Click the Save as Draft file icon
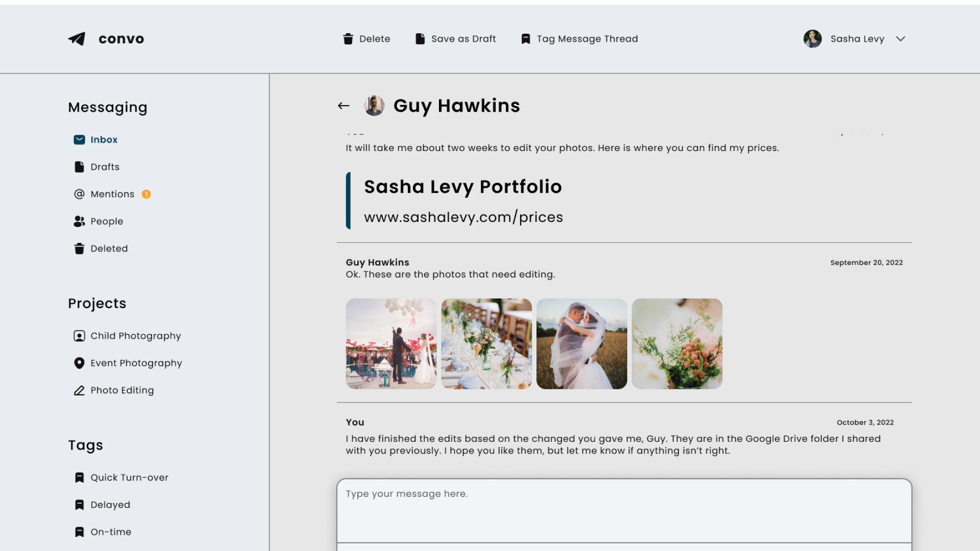This screenshot has width=980, height=551. 420,39
